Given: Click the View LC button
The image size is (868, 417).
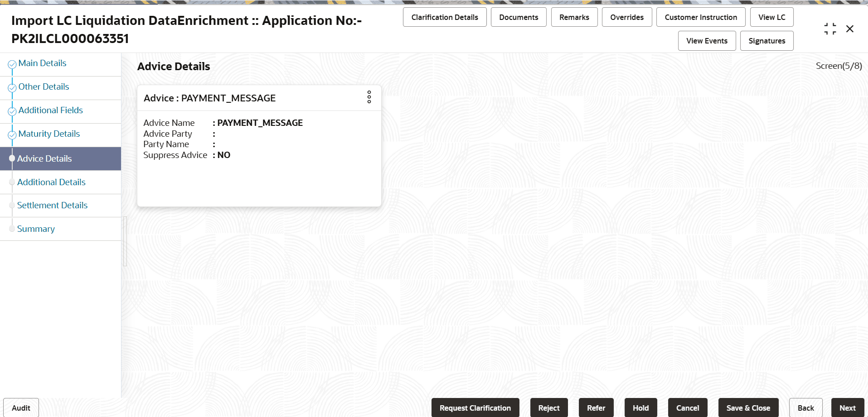Looking at the screenshot, I should coord(772,17).
